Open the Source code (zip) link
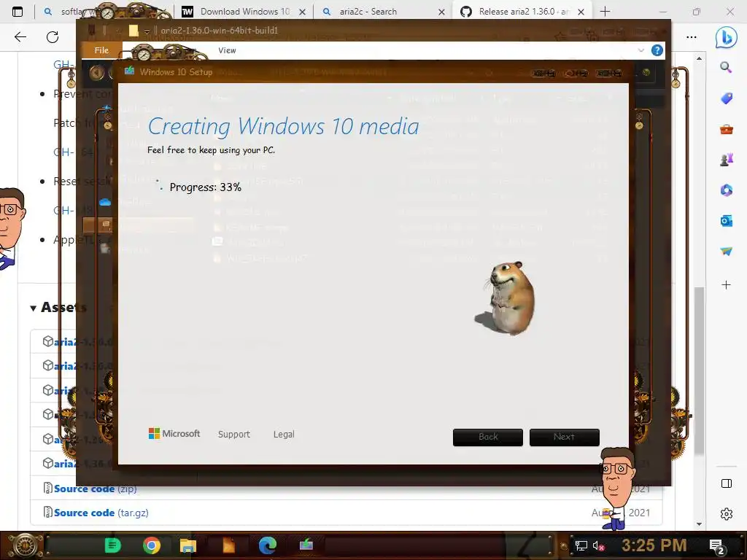Image resolution: width=747 pixels, height=560 pixels. tap(96, 489)
